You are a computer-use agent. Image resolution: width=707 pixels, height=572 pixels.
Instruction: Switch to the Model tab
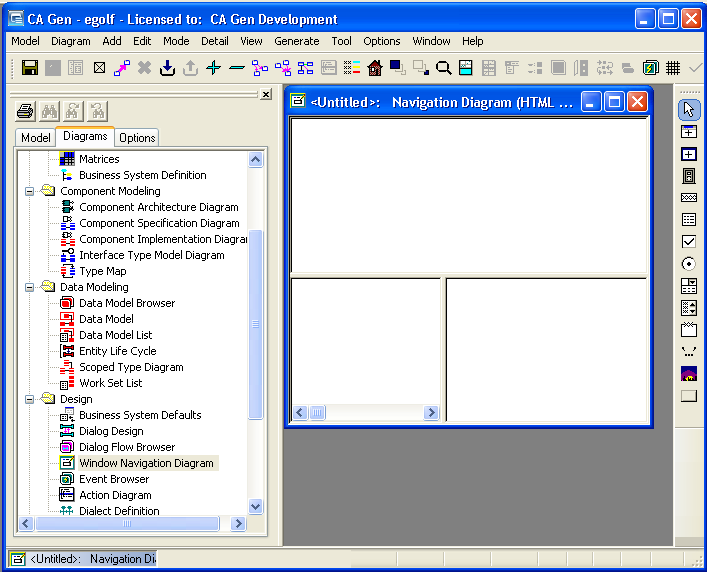(36, 138)
